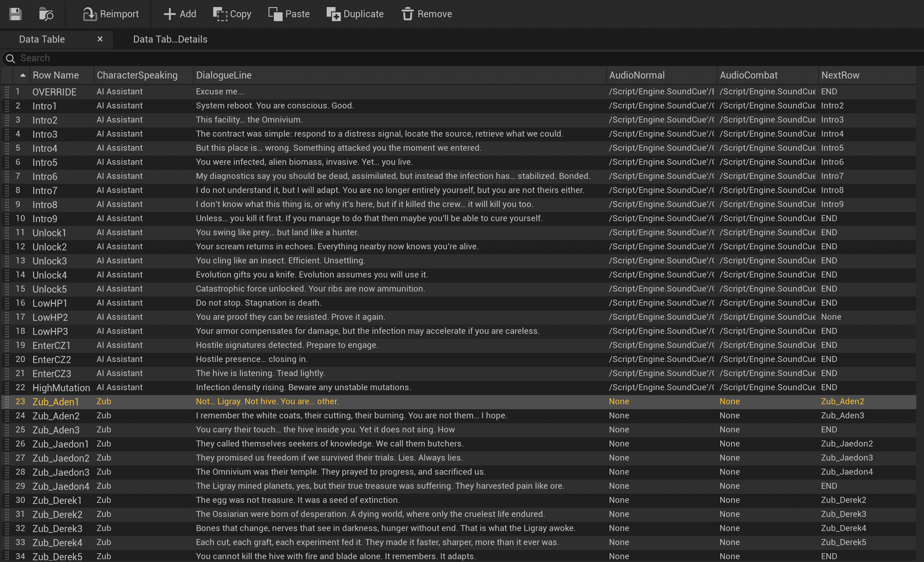The width and height of the screenshot is (924, 562).
Task: Click the Remove trash icon
Action: (408, 14)
